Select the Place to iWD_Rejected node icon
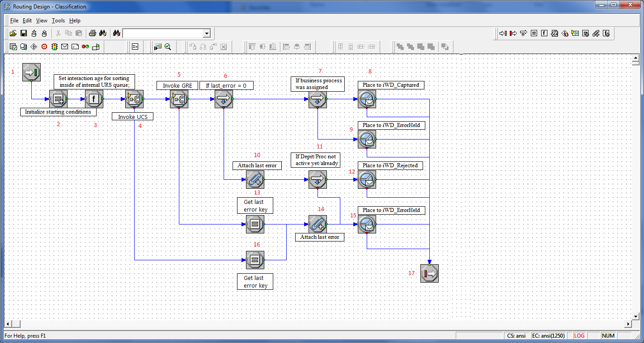Screen dimensions: 644x343 pos(367,179)
